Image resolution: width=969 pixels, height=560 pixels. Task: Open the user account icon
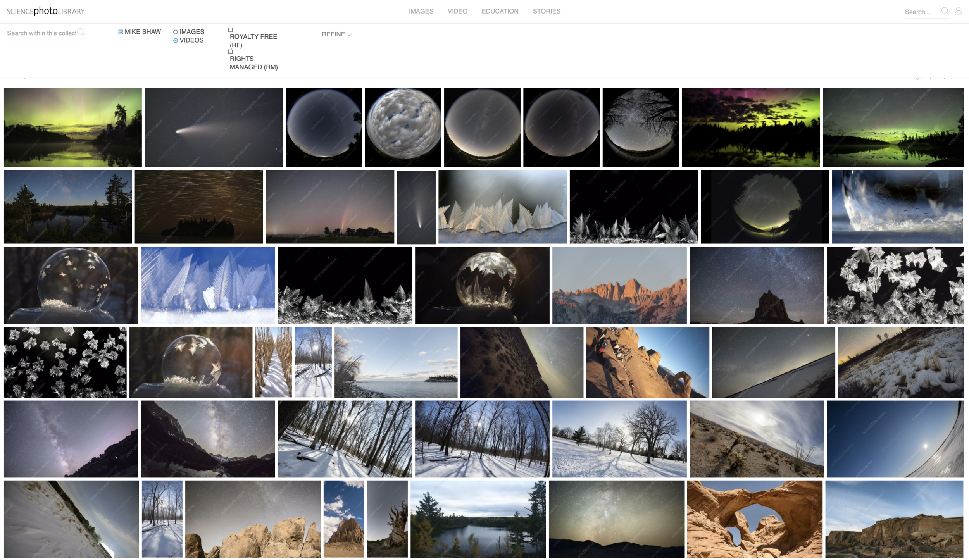tap(958, 11)
